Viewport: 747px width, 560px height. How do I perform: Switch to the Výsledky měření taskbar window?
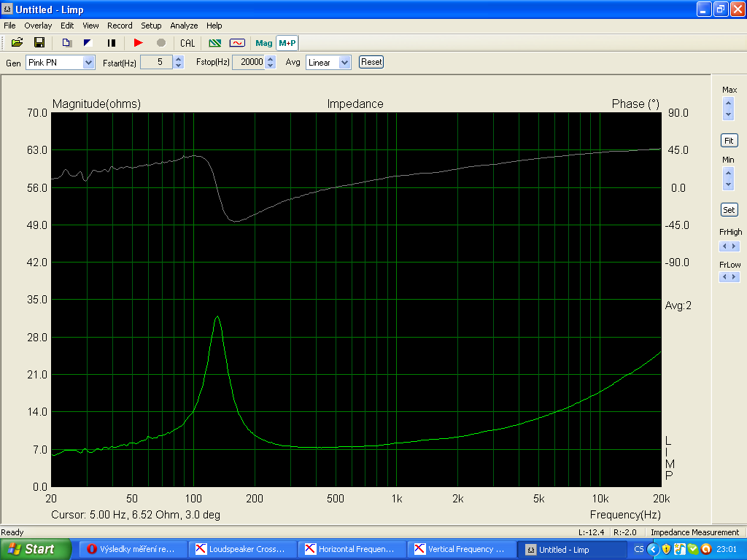(x=133, y=550)
